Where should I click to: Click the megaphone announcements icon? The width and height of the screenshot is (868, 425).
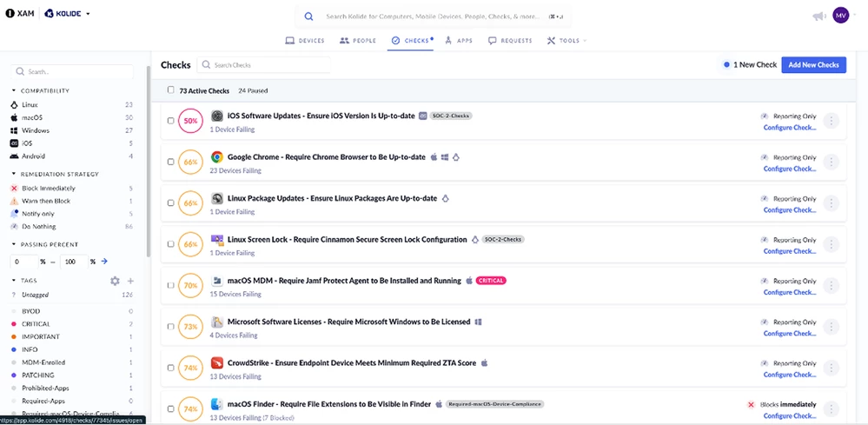[x=818, y=17]
